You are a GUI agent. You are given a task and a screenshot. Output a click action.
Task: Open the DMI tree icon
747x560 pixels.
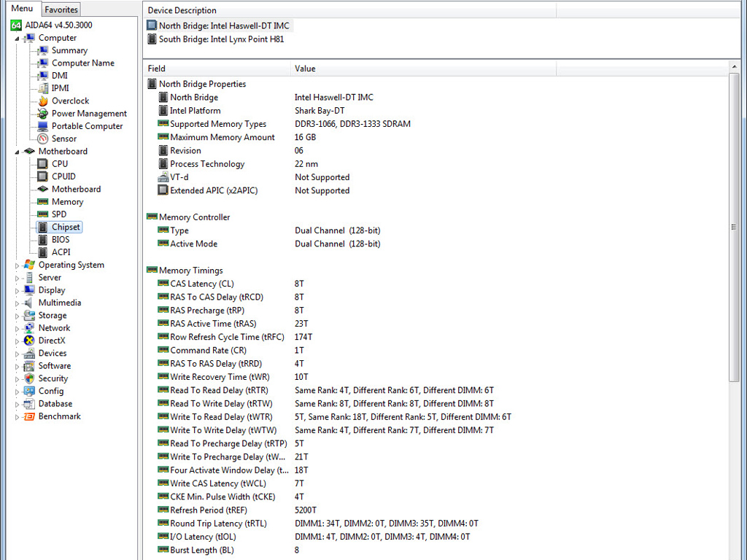coord(42,76)
